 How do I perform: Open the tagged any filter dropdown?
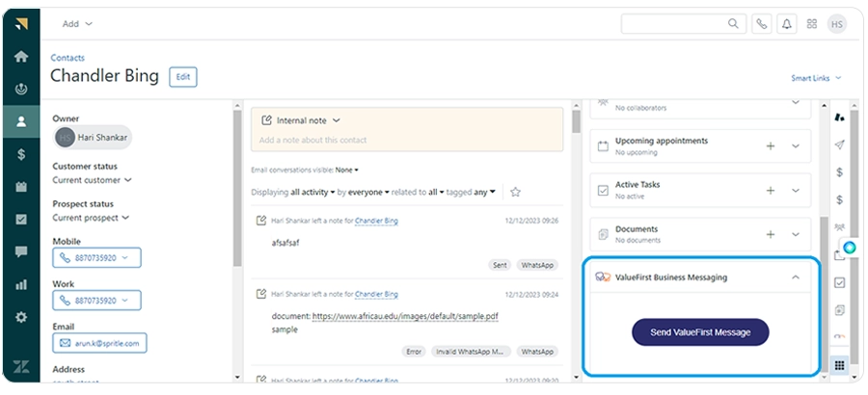coord(484,192)
